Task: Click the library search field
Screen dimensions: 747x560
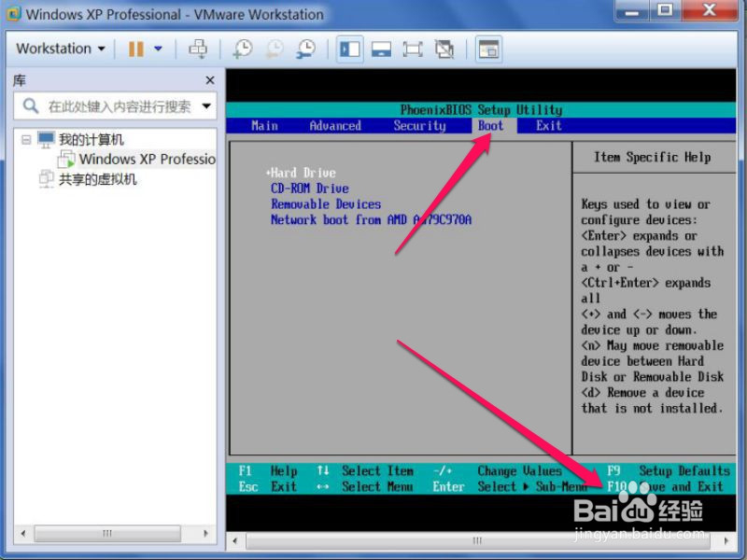Action: [115, 105]
